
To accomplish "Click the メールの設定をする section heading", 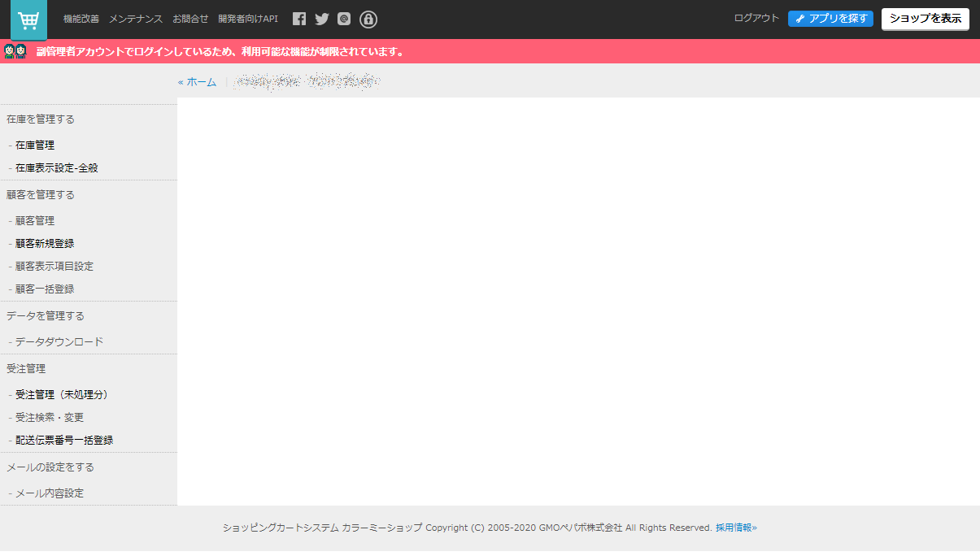I will pos(50,467).
